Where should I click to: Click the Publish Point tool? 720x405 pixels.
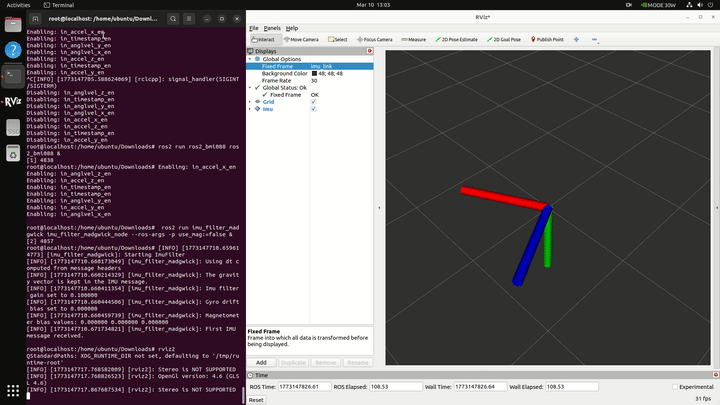[x=547, y=39]
